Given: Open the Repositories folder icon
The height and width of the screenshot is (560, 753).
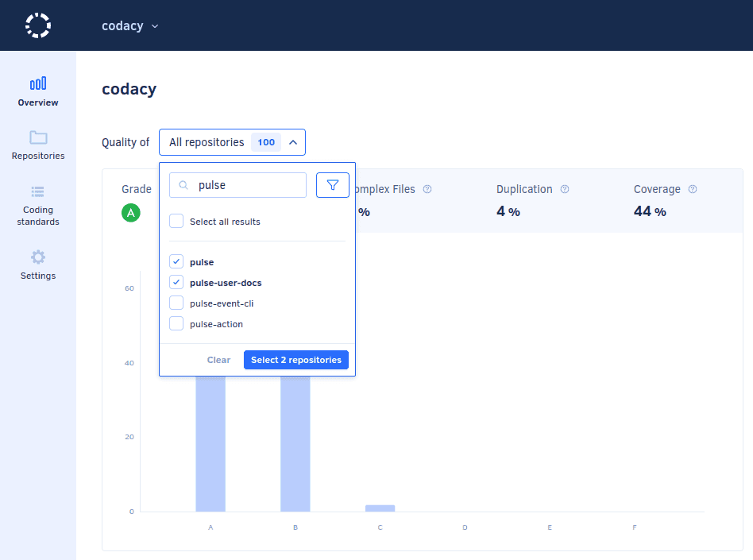Looking at the screenshot, I should coord(37,137).
